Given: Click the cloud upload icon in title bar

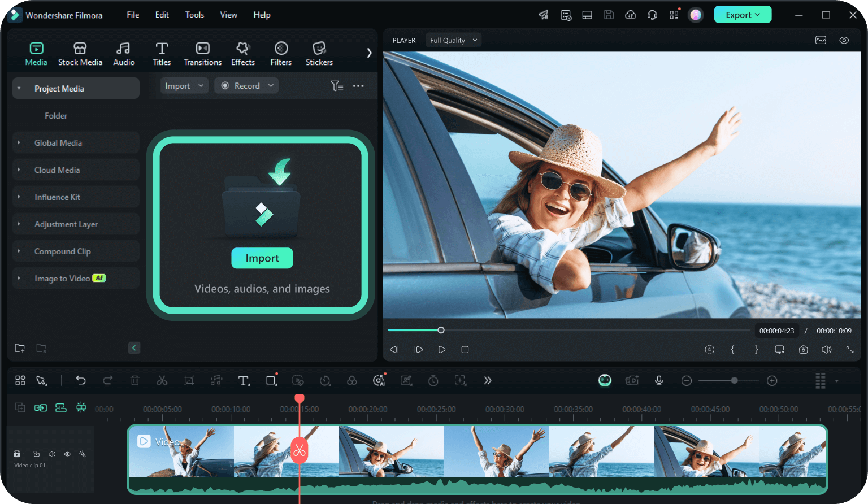Looking at the screenshot, I should pos(631,15).
